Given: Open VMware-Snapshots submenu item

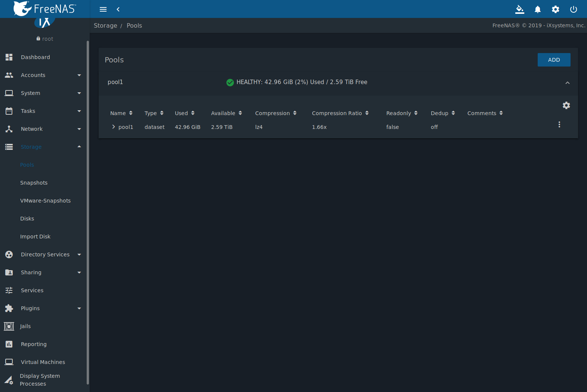Looking at the screenshot, I should coord(46,201).
